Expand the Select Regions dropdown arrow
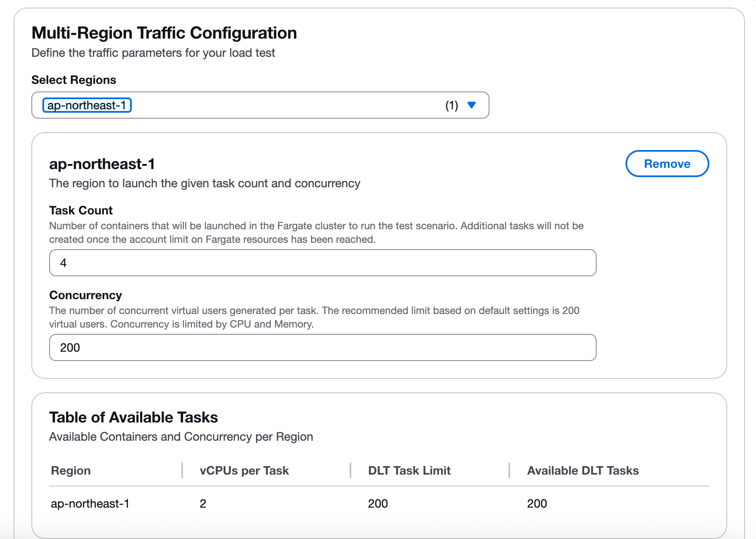This screenshot has width=756, height=539. [471, 105]
